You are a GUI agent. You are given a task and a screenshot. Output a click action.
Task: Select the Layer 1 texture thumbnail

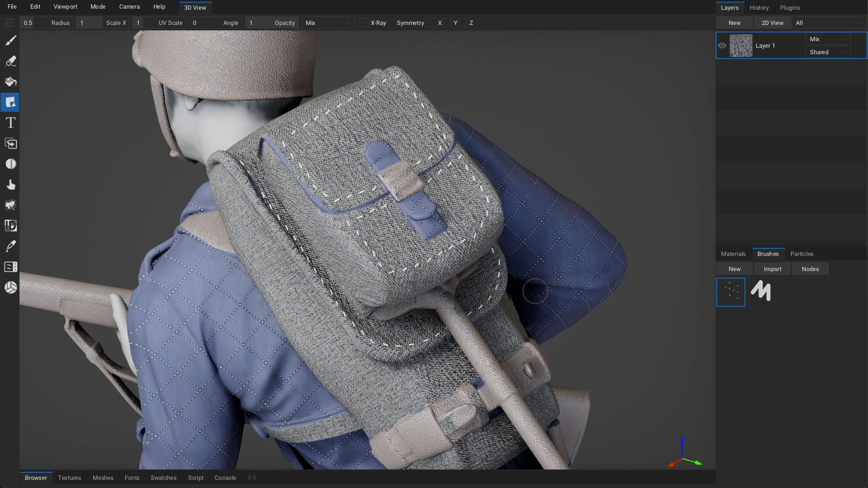[x=741, y=46]
